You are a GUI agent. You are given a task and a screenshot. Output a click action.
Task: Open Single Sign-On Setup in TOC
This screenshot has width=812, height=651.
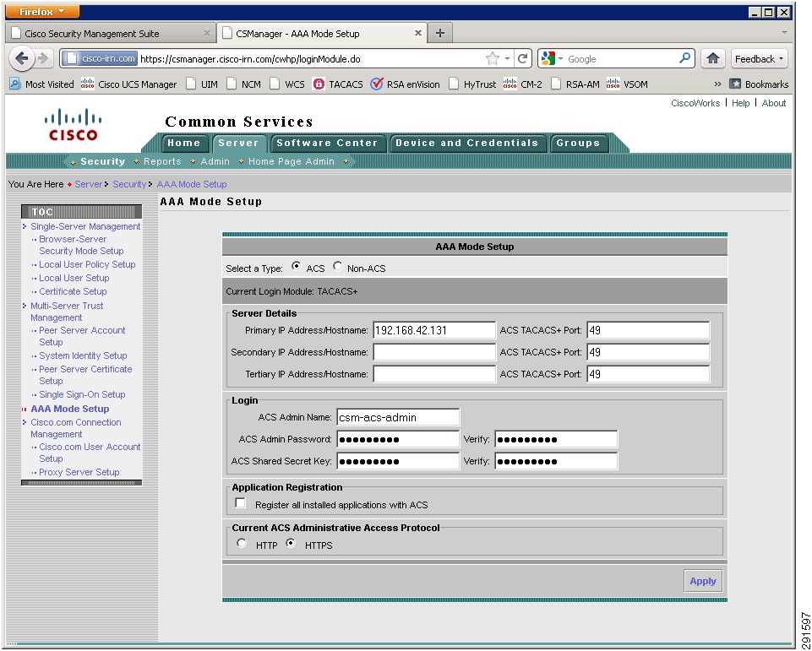82,394
